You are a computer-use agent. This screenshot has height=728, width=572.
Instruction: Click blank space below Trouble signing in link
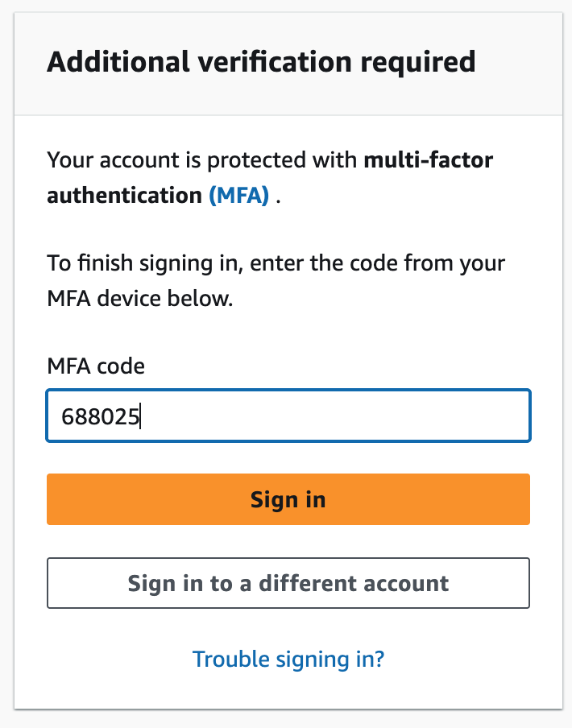(288, 694)
